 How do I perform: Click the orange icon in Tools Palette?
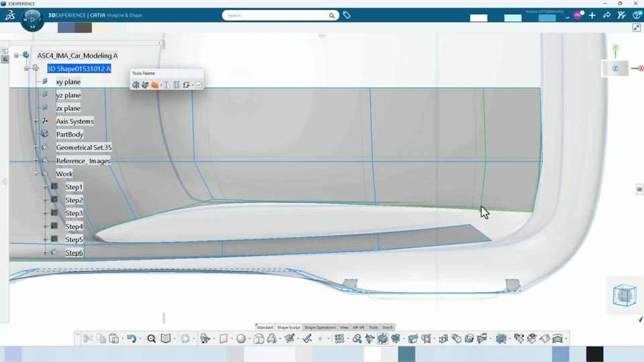(155, 85)
